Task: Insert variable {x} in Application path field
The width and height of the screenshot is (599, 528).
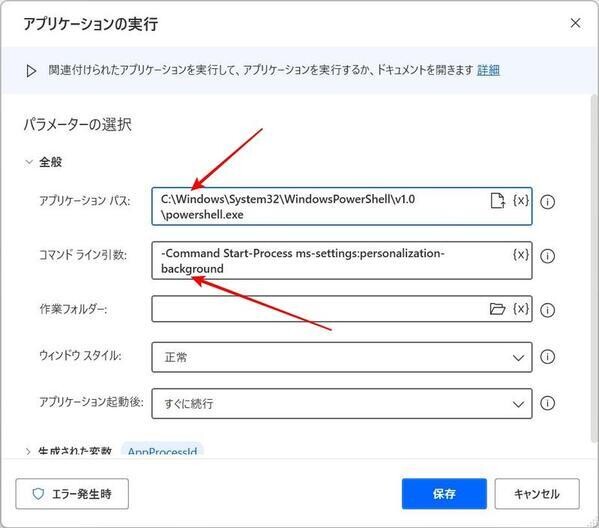Action: click(x=521, y=200)
